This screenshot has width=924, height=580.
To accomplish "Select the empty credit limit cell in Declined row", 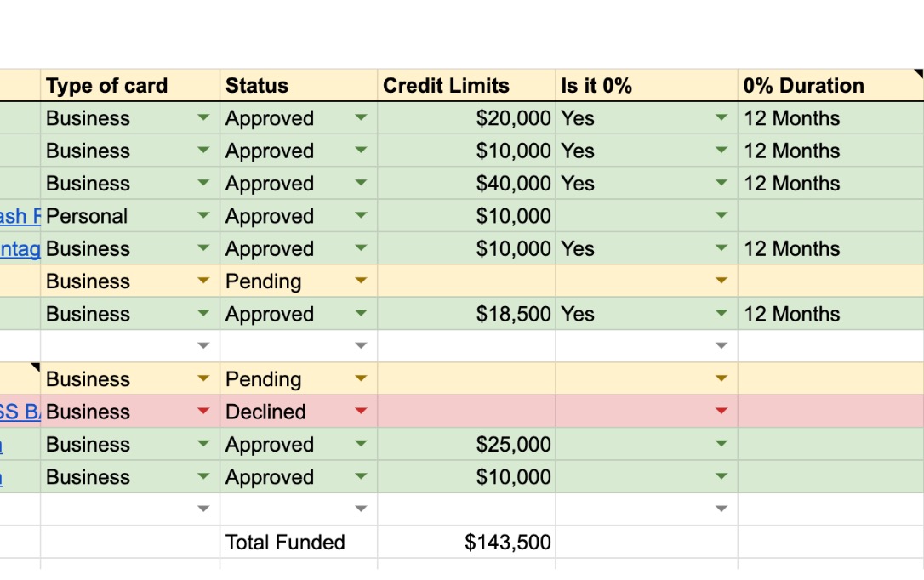I will (x=465, y=412).
